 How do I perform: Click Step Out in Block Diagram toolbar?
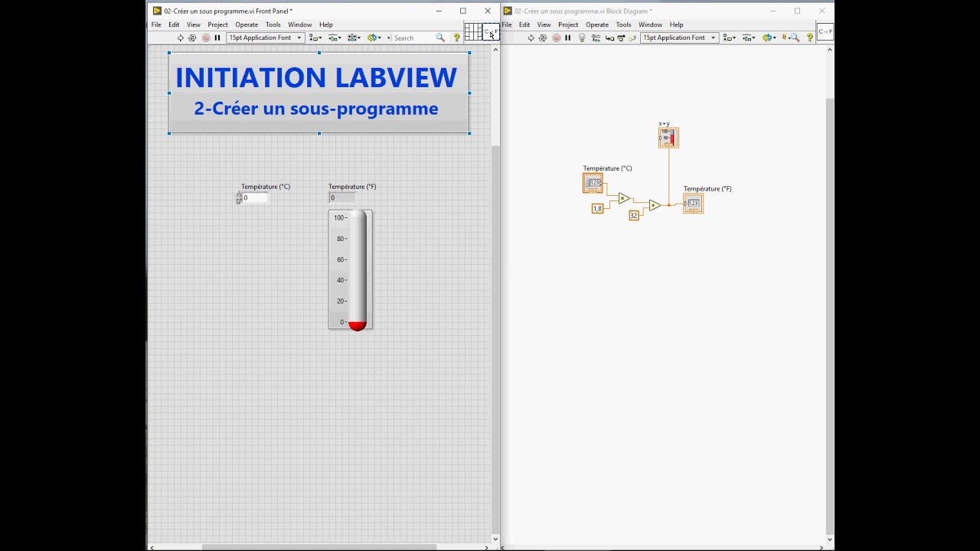tap(632, 37)
